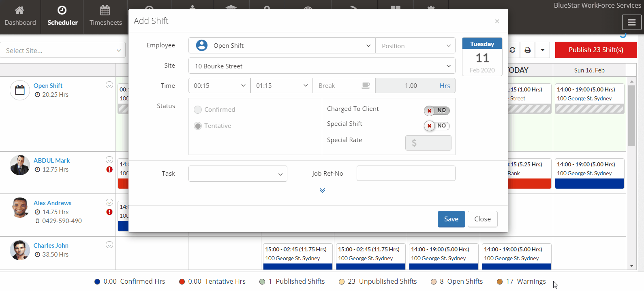This screenshot has width=644, height=291.
Task: Expand Open Shift row options chevron
Action: 109,85
